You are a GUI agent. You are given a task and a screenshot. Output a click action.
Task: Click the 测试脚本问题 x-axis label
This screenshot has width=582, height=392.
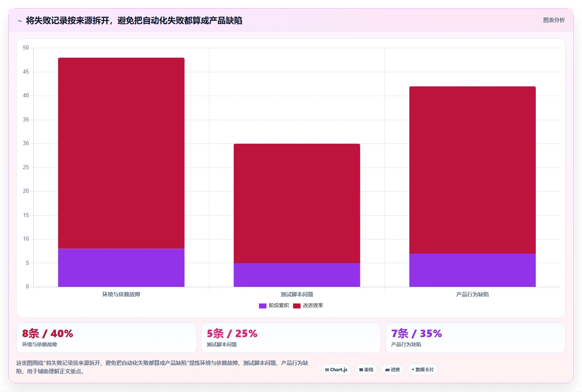(x=297, y=294)
